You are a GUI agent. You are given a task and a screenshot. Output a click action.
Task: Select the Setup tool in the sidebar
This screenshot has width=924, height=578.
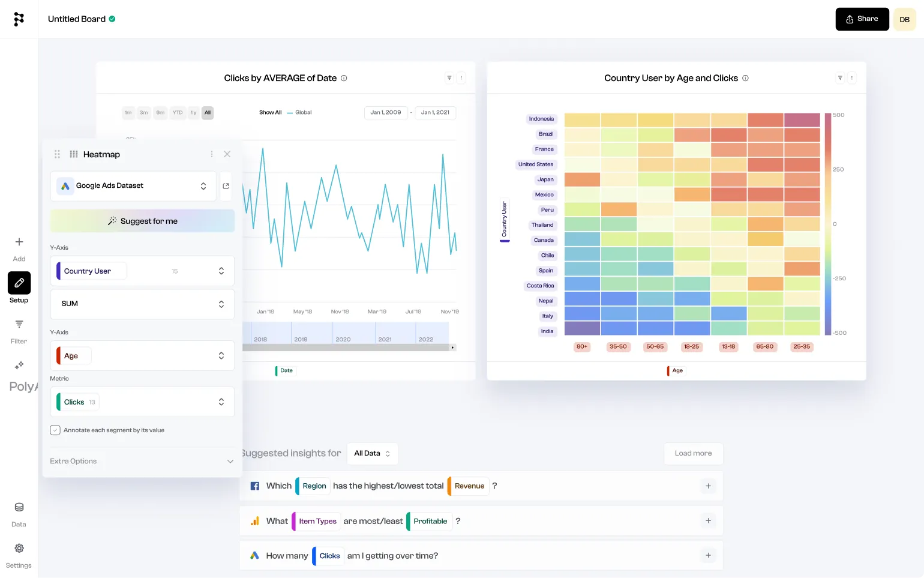(19, 283)
